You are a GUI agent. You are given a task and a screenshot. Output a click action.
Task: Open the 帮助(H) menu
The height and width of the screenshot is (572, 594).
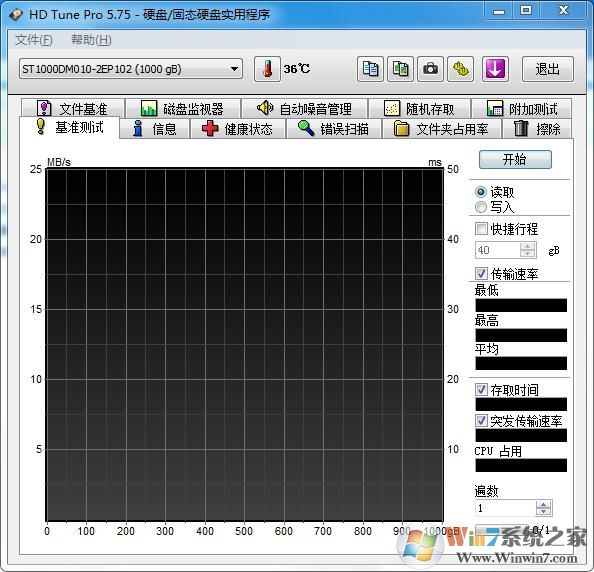(91, 40)
